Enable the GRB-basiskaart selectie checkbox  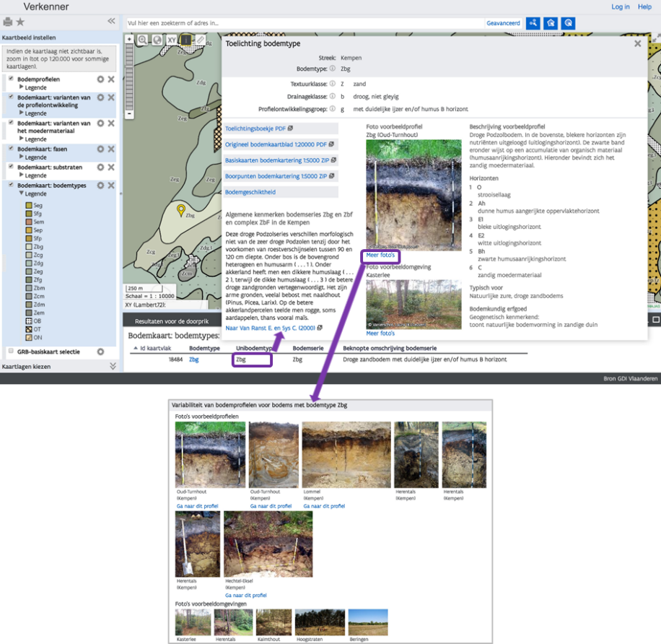coord(11,352)
